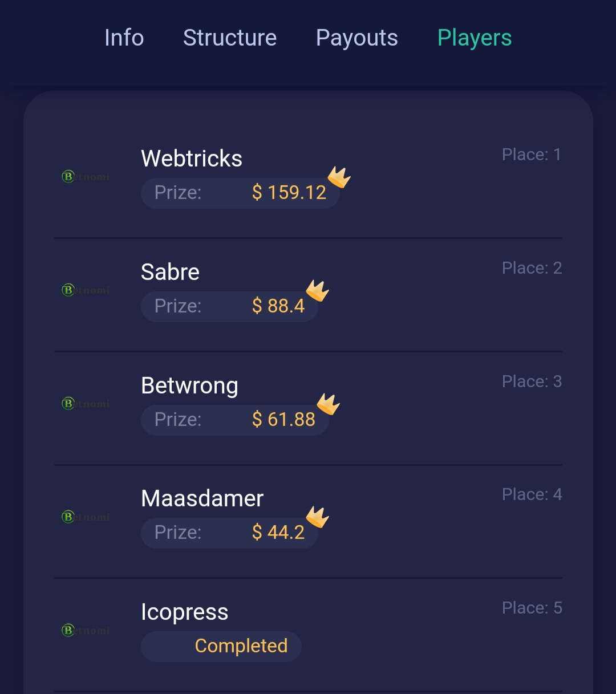Click the $ 159.12 prize pill

click(240, 193)
